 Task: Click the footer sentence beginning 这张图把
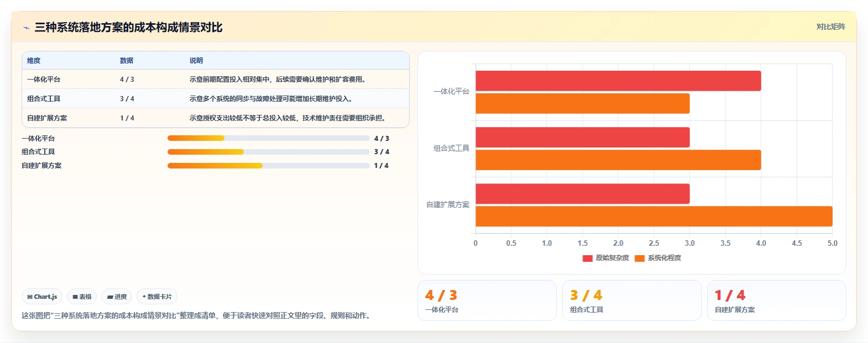coord(197,316)
